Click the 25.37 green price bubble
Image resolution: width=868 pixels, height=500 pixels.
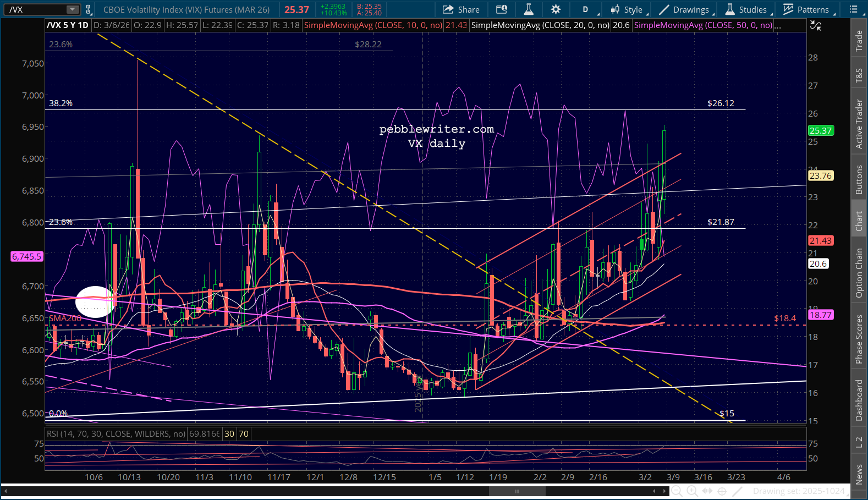(x=820, y=131)
